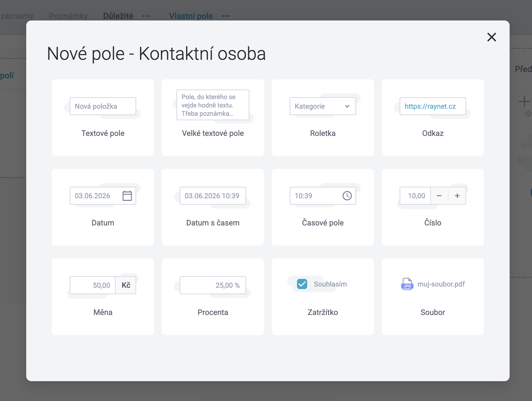This screenshot has height=401, width=532.
Task: Close the Nové pole dialog
Action: tap(491, 37)
